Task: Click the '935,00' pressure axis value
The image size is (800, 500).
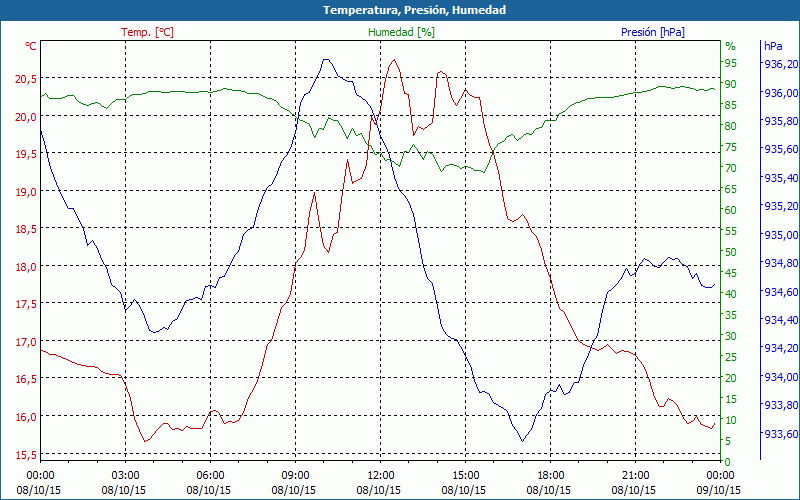Action: [x=779, y=235]
